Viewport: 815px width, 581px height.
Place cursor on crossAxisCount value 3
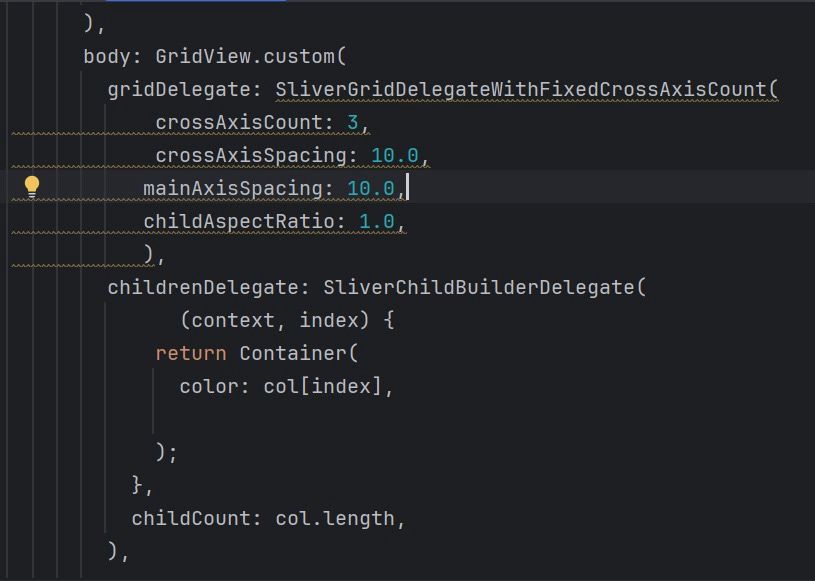(352, 123)
